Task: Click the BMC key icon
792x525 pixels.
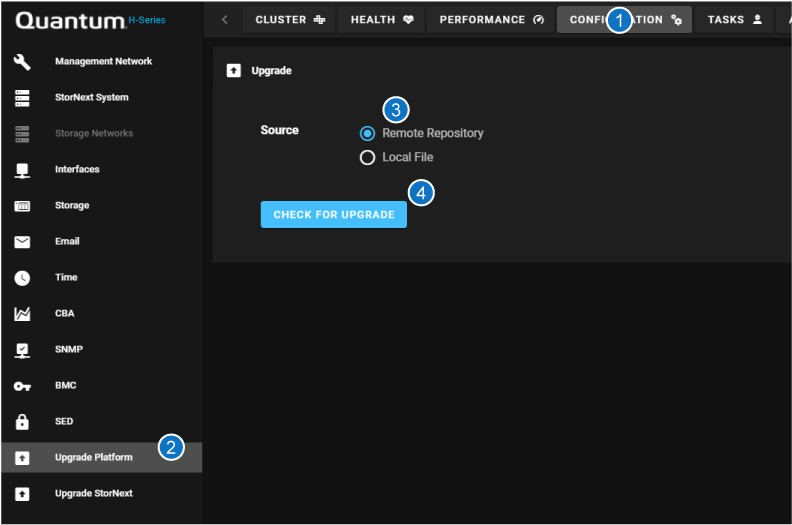Action: click(x=22, y=386)
